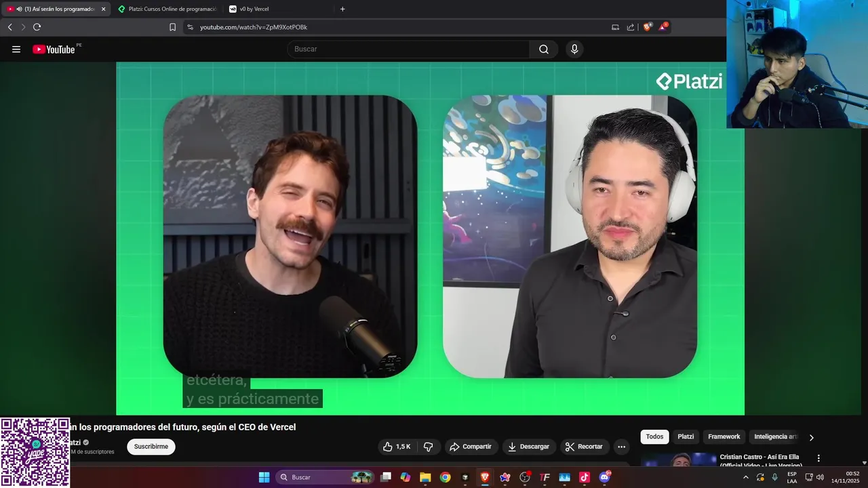Open site settings icon beside the URL
This screenshot has width=868, height=488.
point(190,27)
